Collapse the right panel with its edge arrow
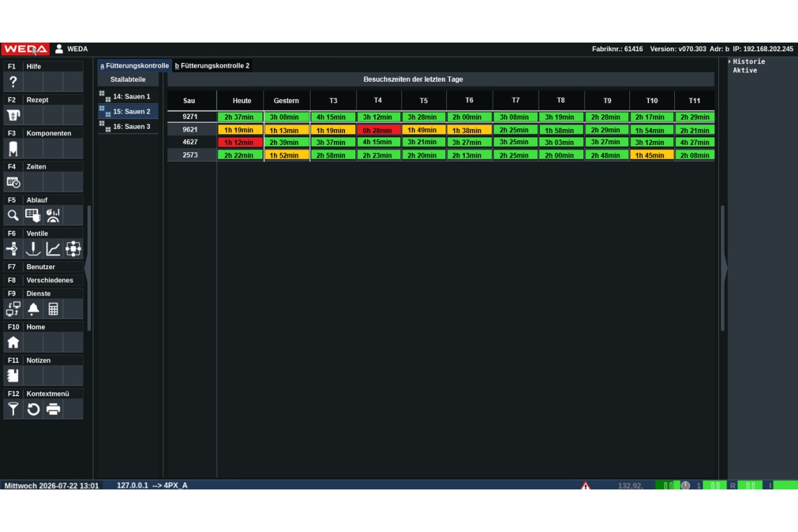 pyautogui.click(x=724, y=269)
